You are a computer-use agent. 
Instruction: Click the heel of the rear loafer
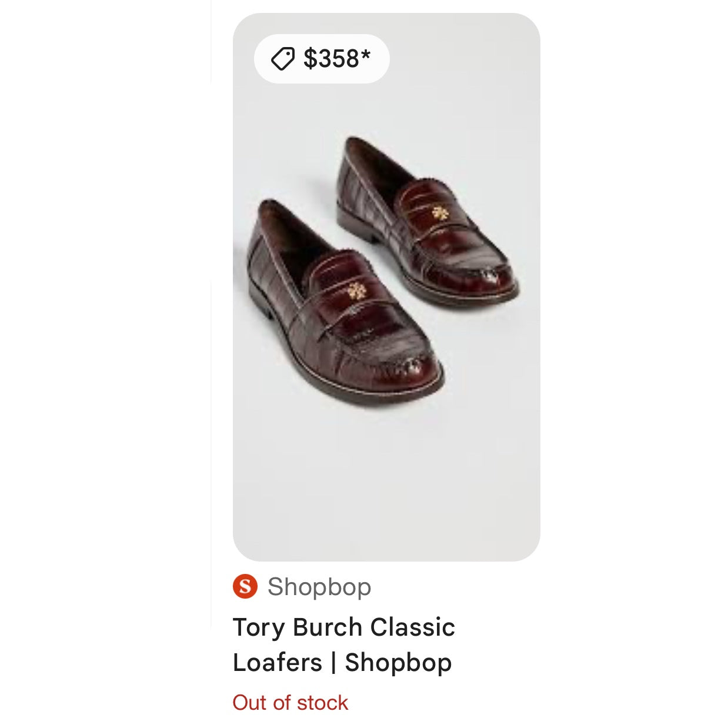(x=353, y=218)
